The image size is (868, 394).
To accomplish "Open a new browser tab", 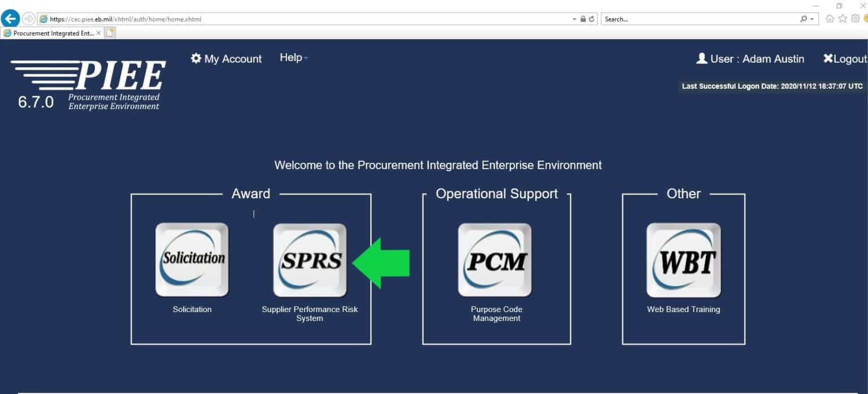I will 109,32.
